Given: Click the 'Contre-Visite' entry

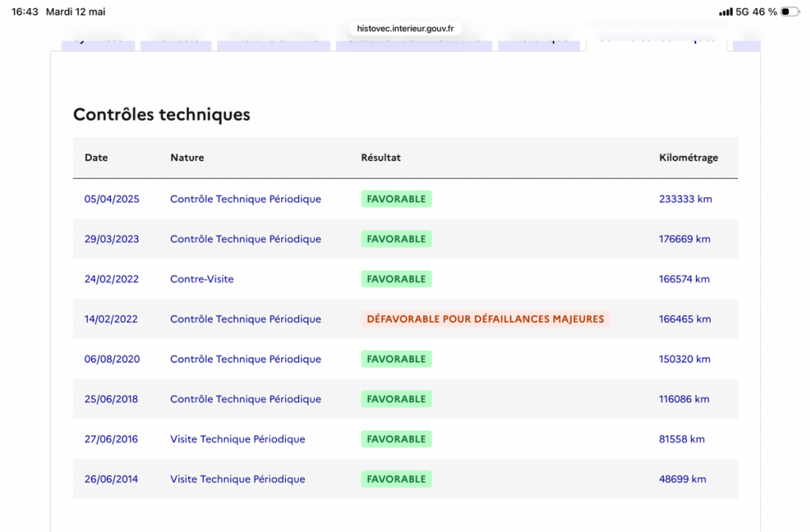Looking at the screenshot, I should 202,279.
